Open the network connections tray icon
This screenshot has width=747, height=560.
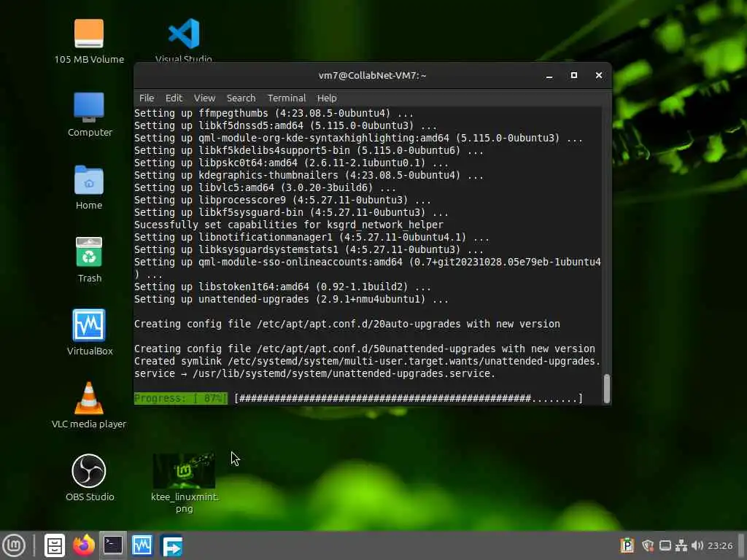(681, 545)
